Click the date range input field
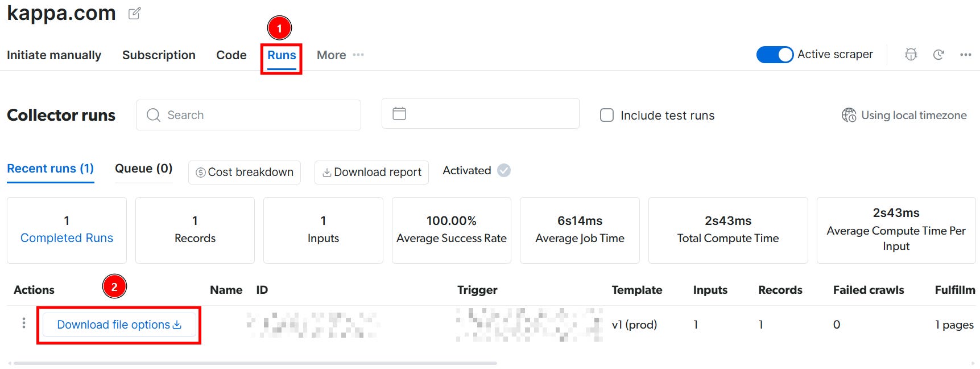980x369 pixels. pyautogui.click(x=481, y=113)
